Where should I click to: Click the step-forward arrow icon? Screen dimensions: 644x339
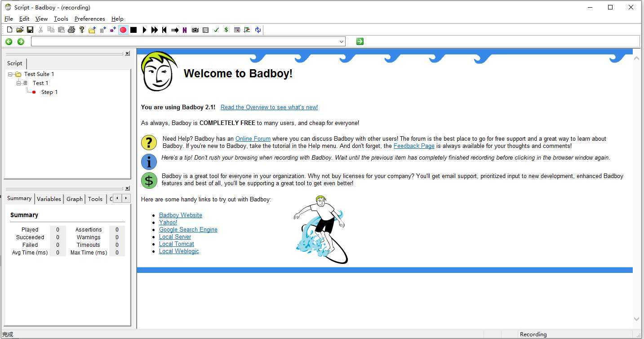pos(175,30)
